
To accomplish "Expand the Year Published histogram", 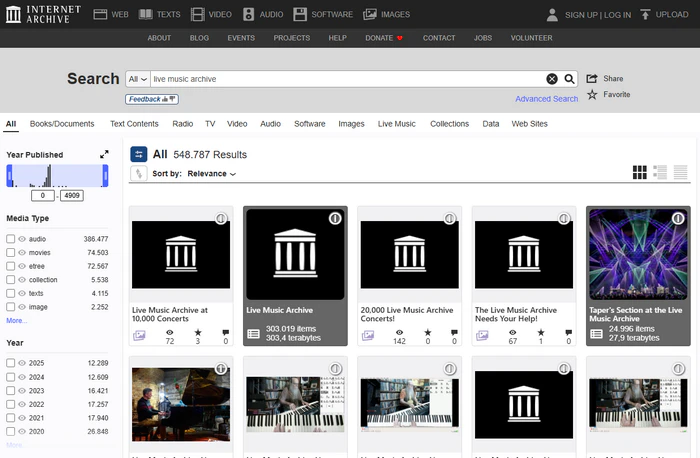I will coord(104,154).
